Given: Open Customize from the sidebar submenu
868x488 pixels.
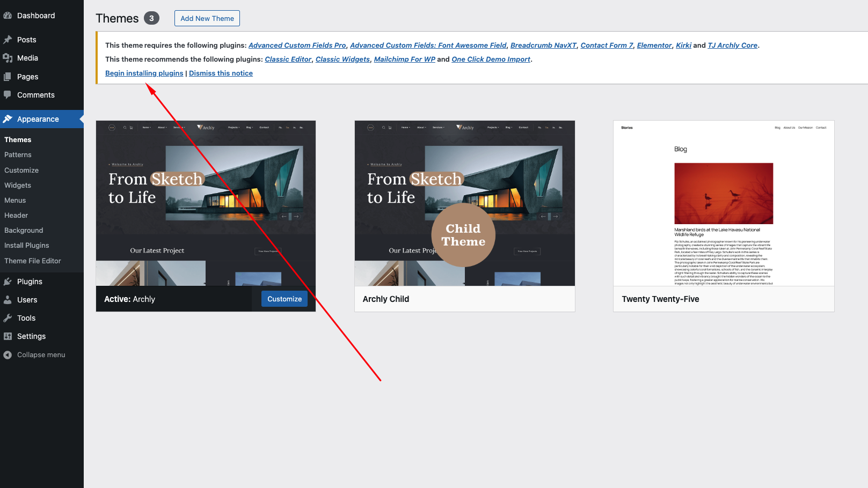Looking at the screenshot, I should pos(21,170).
